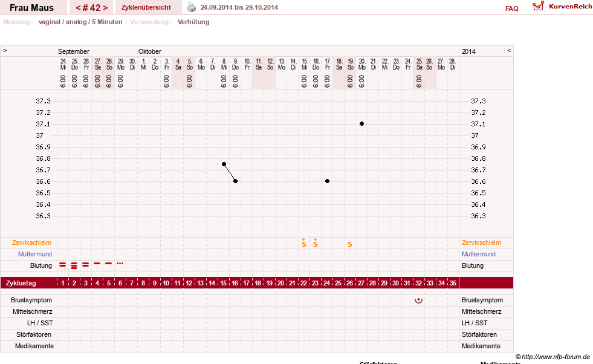Select cycle day 27 in Zyklustag row

[x=361, y=283]
